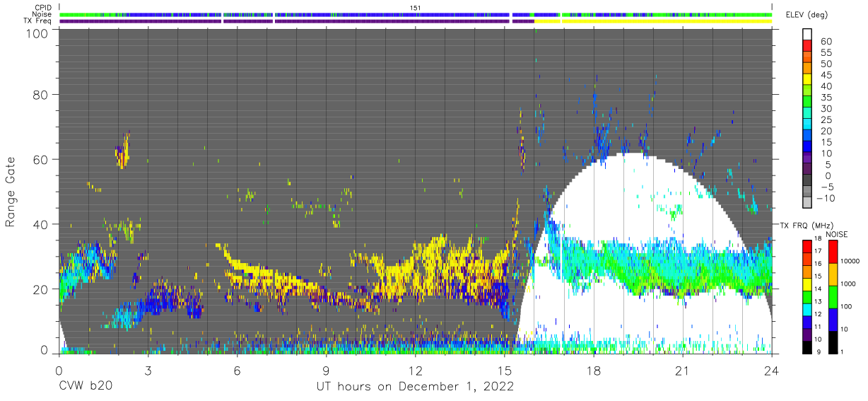
Task: Click hour 6 on the UT time axis
Action: pyautogui.click(x=237, y=370)
